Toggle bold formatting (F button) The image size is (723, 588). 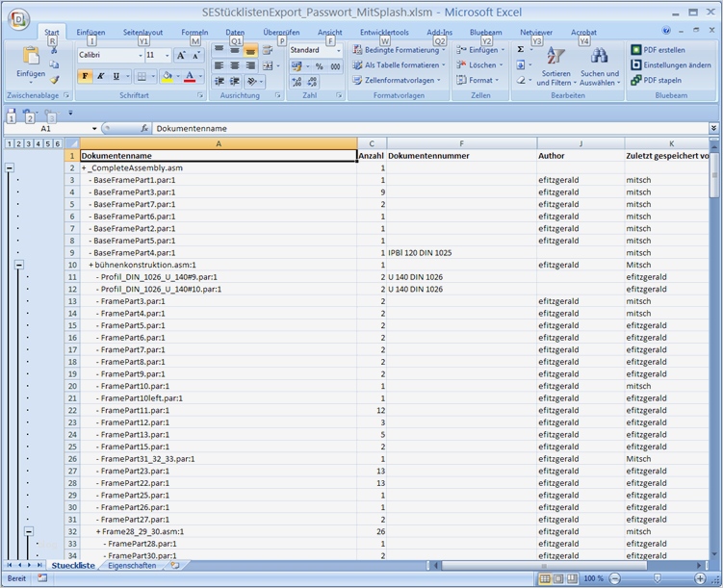85,77
